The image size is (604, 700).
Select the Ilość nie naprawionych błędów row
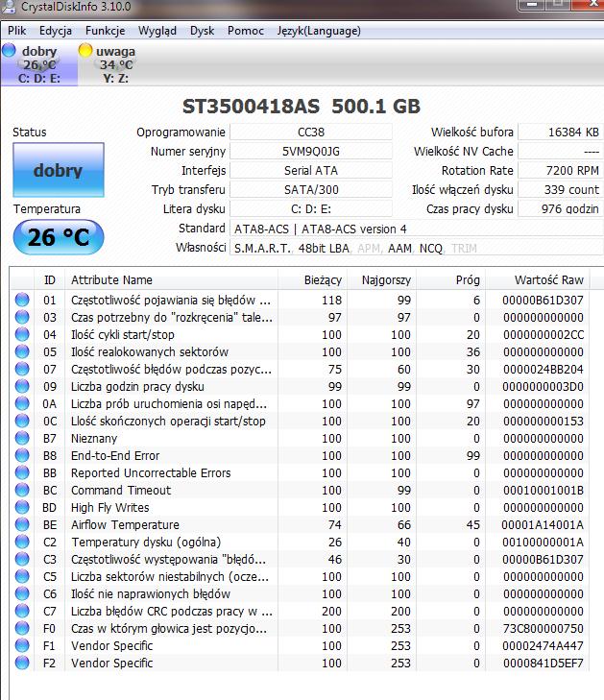pos(300,593)
